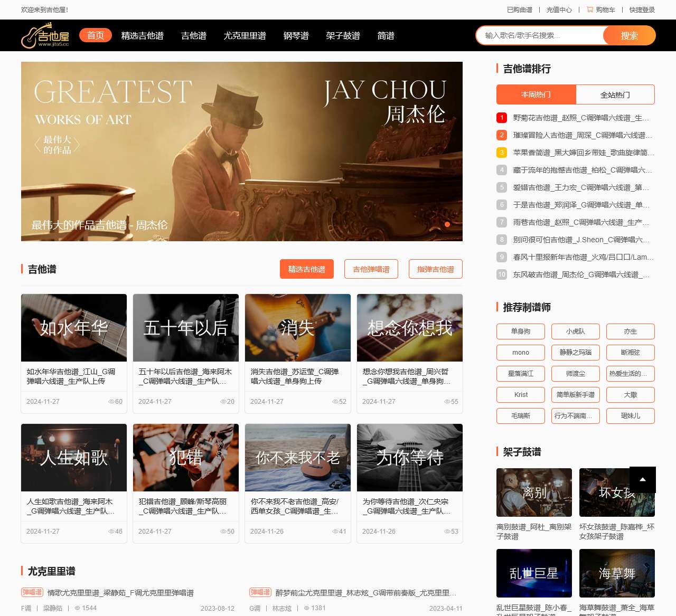Select tab maker 简单版新手谱
The height and width of the screenshot is (616, 676).
coord(576,395)
